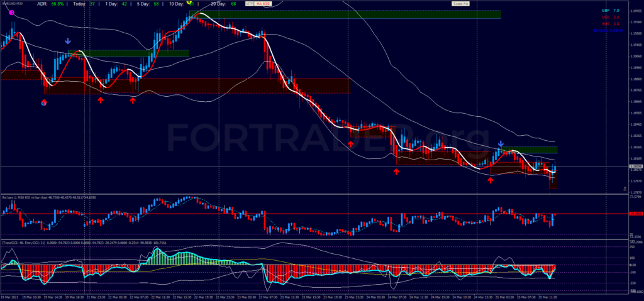The image size is (644, 301).
Task: Click the red up arrow just below the FORTRADER watermark
Action: coord(351,145)
